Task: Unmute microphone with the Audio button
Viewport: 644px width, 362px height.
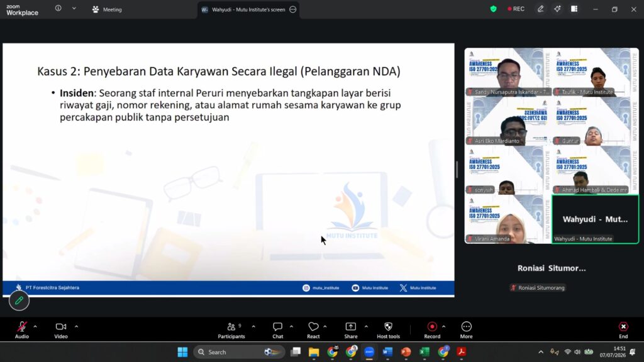Action: click(22, 330)
